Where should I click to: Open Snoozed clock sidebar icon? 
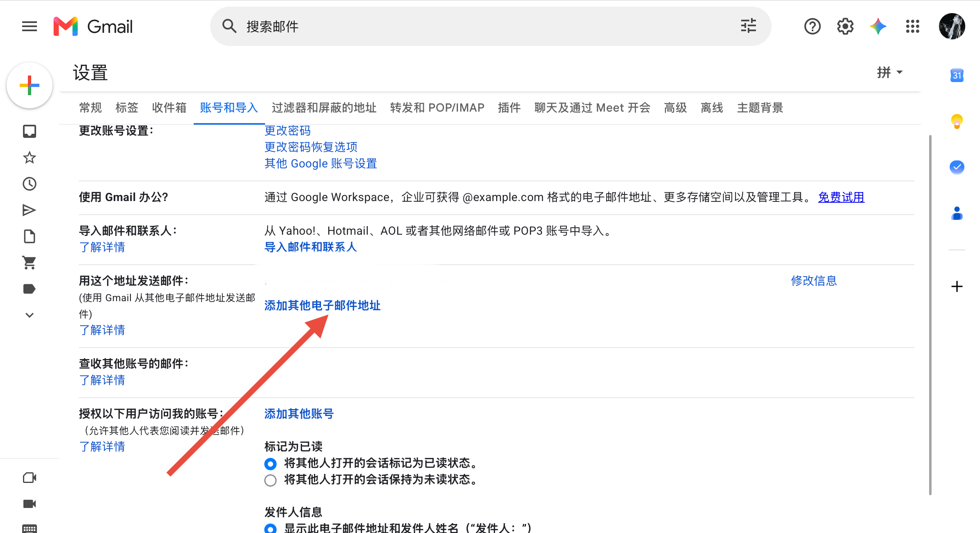tap(30, 184)
